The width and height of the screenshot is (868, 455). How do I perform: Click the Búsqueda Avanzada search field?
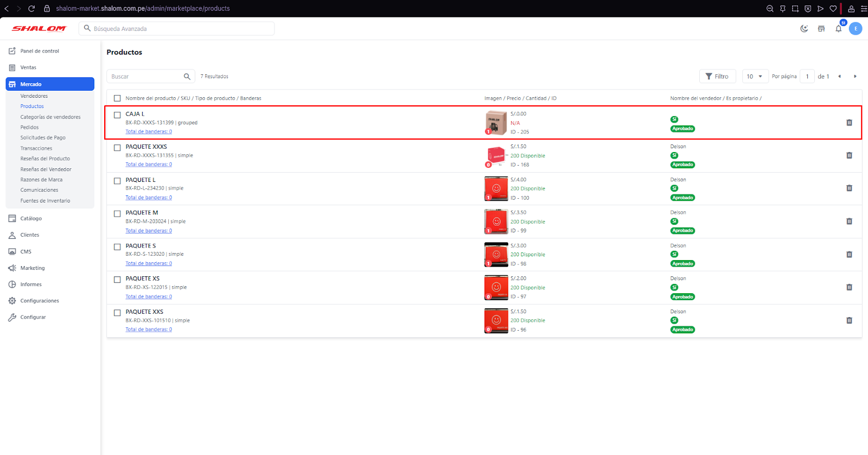tap(179, 29)
